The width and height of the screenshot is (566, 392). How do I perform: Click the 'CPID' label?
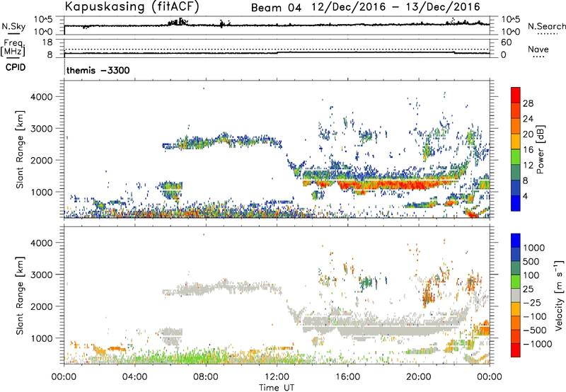16,67
